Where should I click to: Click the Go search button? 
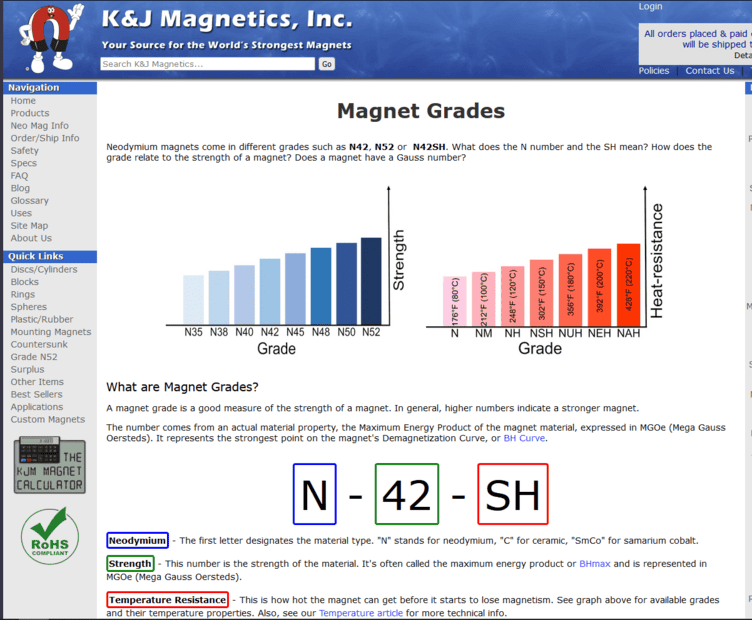[327, 64]
